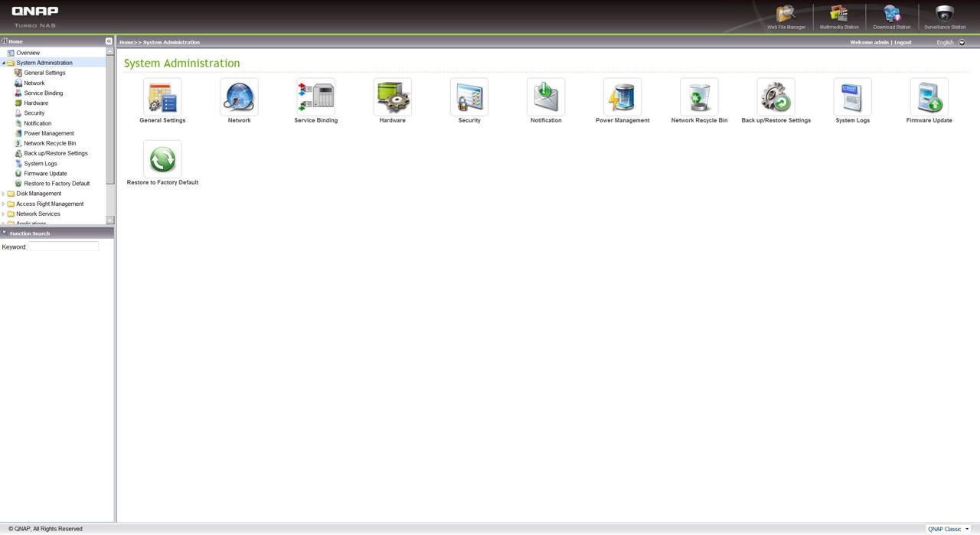Click the Home icon in sidebar header
This screenshot has height=535, width=980.
pos(4,41)
